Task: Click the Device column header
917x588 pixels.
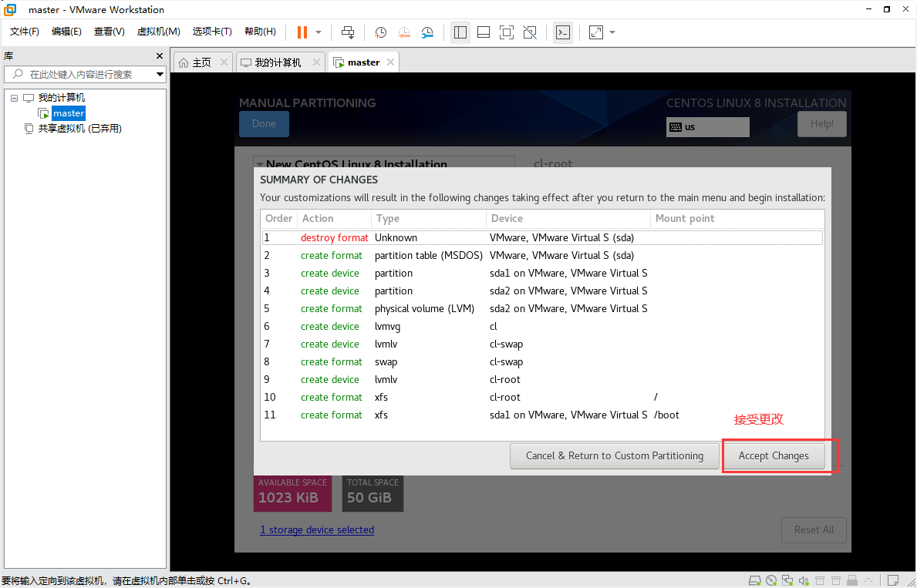Action: coord(568,219)
